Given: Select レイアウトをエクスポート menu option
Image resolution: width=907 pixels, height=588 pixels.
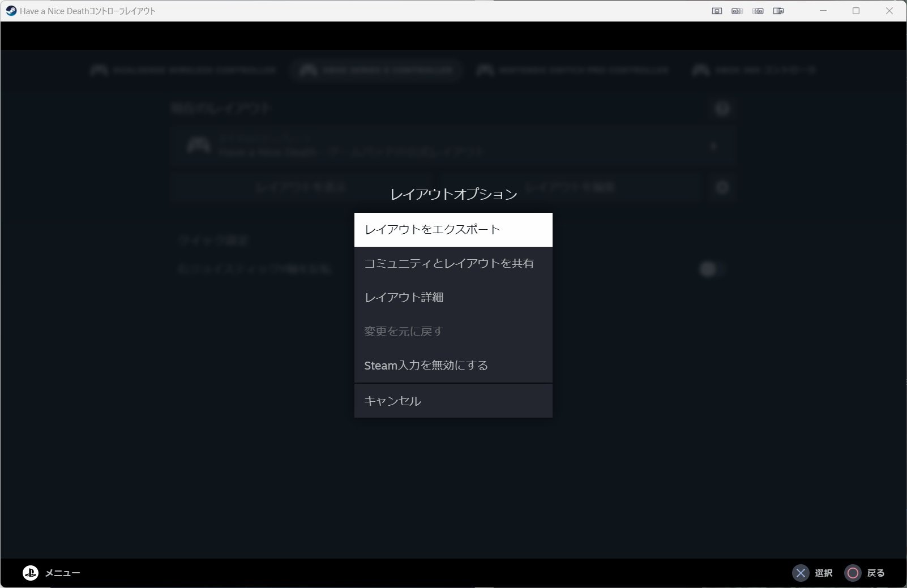Looking at the screenshot, I should pyautogui.click(x=453, y=230).
